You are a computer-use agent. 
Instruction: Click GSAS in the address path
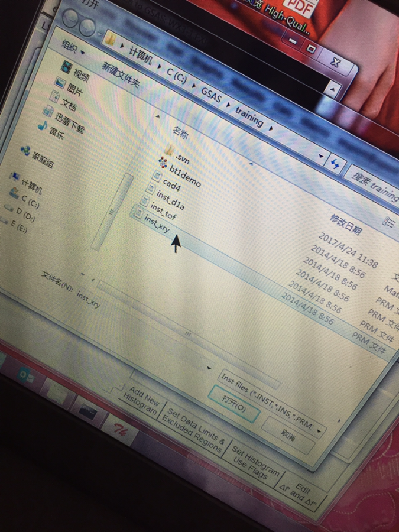(211, 95)
